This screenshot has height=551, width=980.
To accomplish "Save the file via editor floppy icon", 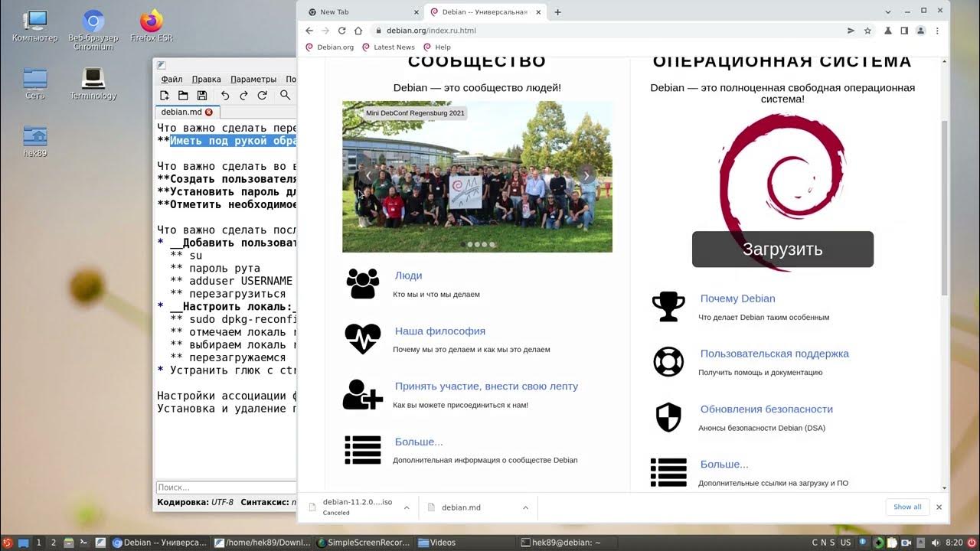I will [x=202, y=96].
